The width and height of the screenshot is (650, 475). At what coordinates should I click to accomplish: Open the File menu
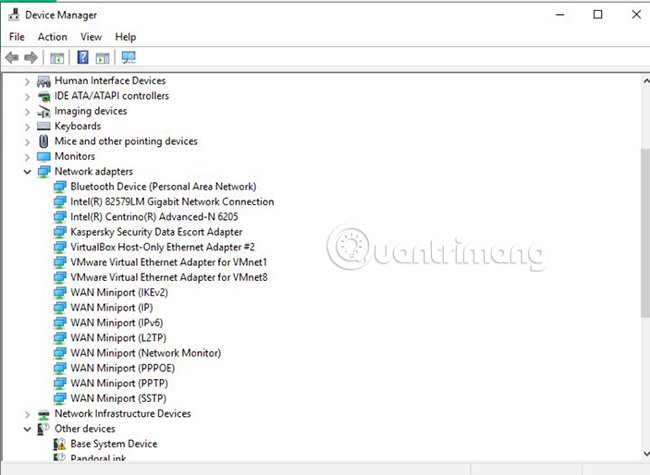point(17,37)
